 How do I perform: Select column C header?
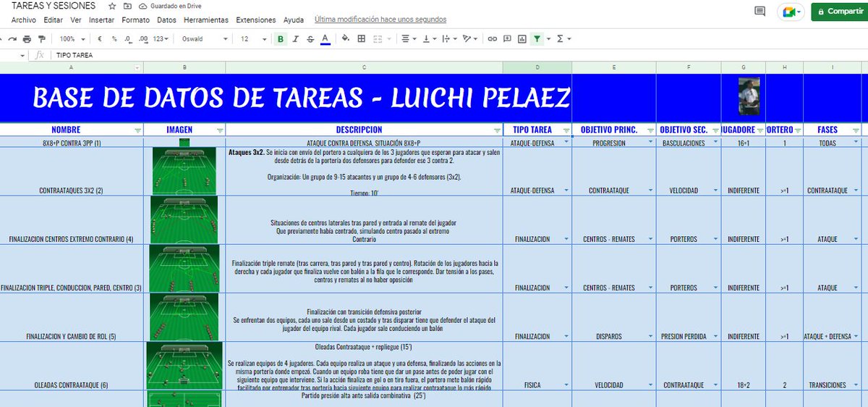tap(364, 67)
